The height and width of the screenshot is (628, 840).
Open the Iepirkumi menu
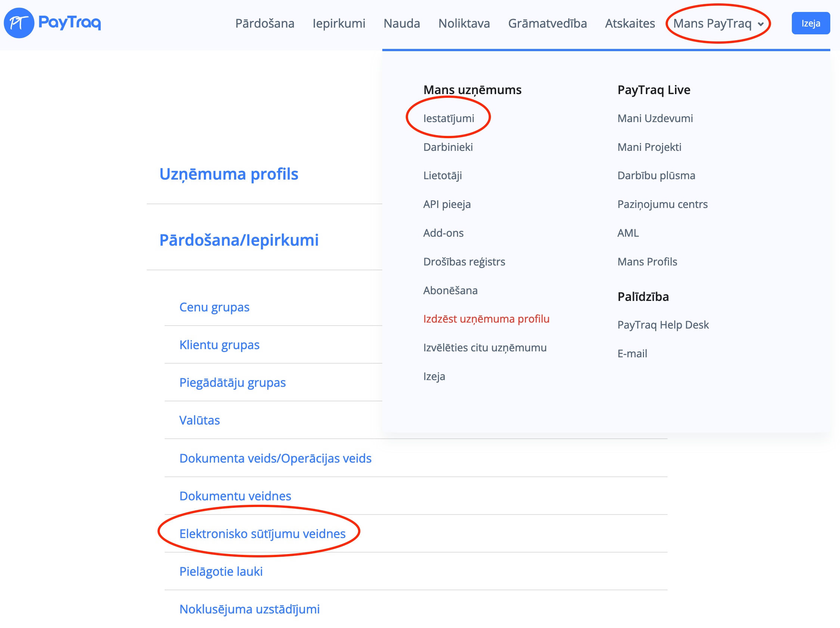[x=339, y=24]
